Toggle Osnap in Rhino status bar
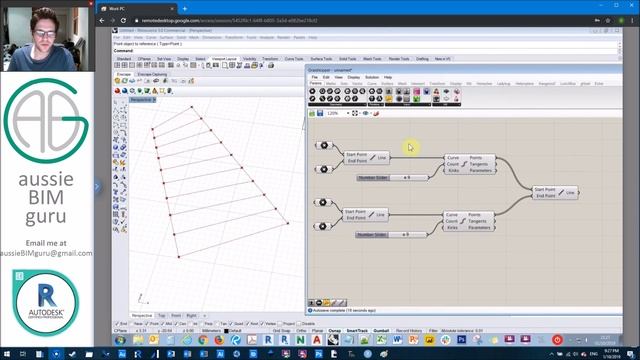 point(335,331)
